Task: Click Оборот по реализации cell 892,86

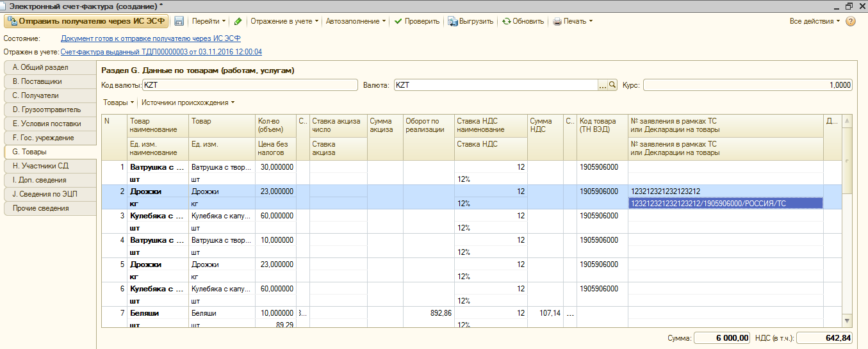Action: coord(428,313)
